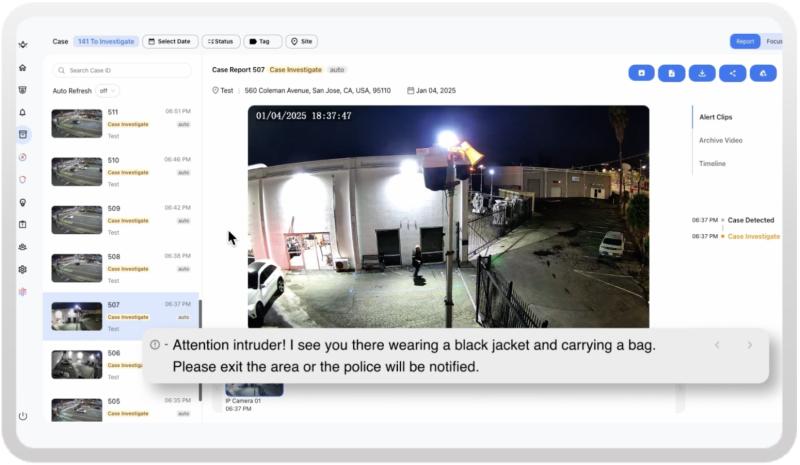The height and width of the screenshot is (465, 800).
Task: Open case 508 in the list
Action: pos(121,268)
